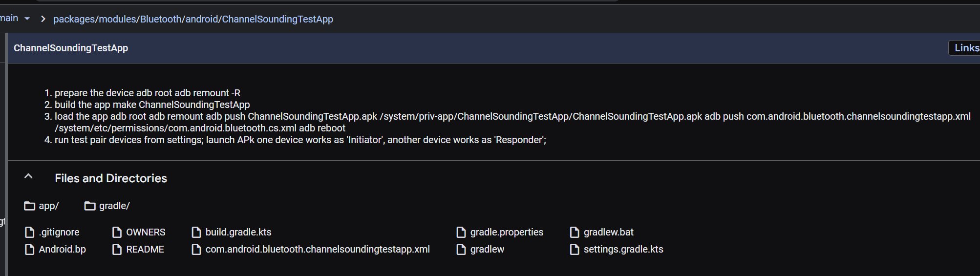The height and width of the screenshot is (276, 980).
Task: Click the breadcrumb chevron arrow
Action: pos(43,19)
